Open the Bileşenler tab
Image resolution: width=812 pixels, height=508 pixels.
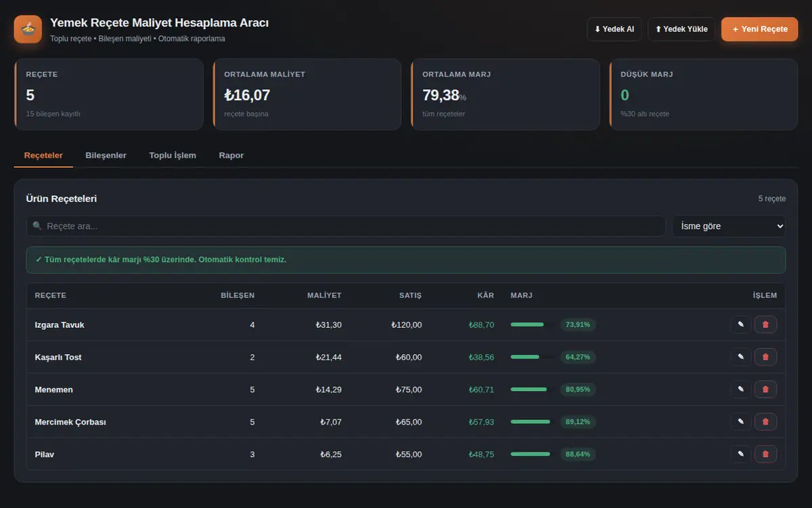(x=106, y=156)
